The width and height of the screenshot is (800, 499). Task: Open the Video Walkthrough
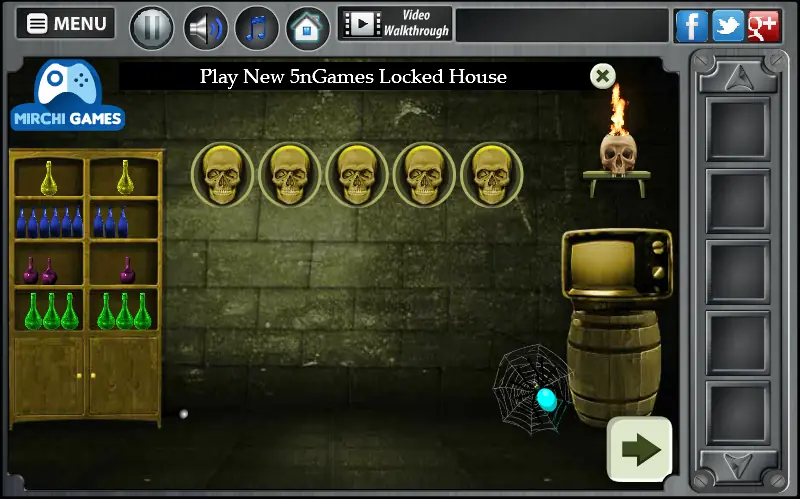[x=395, y=23]
